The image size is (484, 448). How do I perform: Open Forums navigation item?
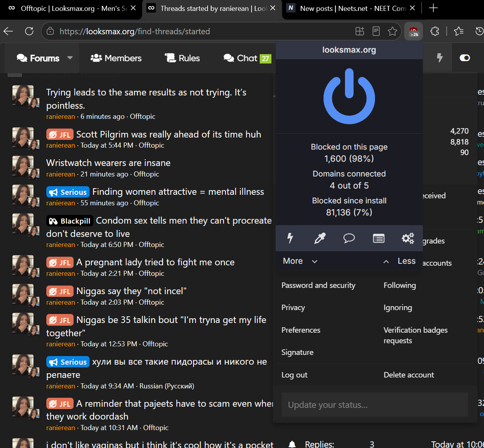38,58
